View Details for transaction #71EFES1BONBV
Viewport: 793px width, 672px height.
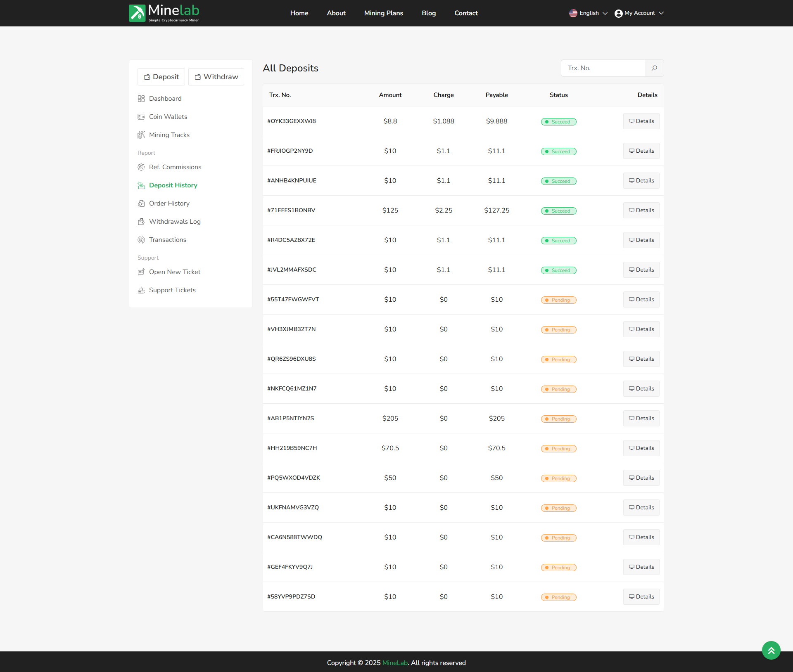coord(641,211)
